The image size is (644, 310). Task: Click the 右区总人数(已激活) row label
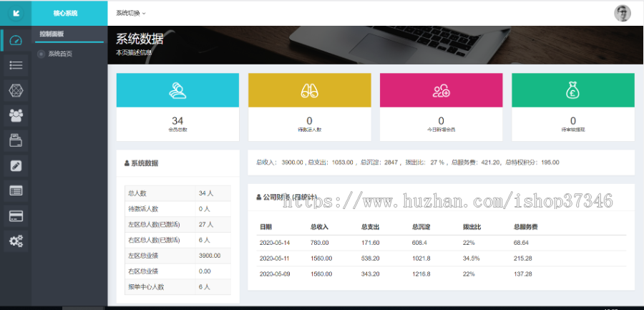coord(154,240)
